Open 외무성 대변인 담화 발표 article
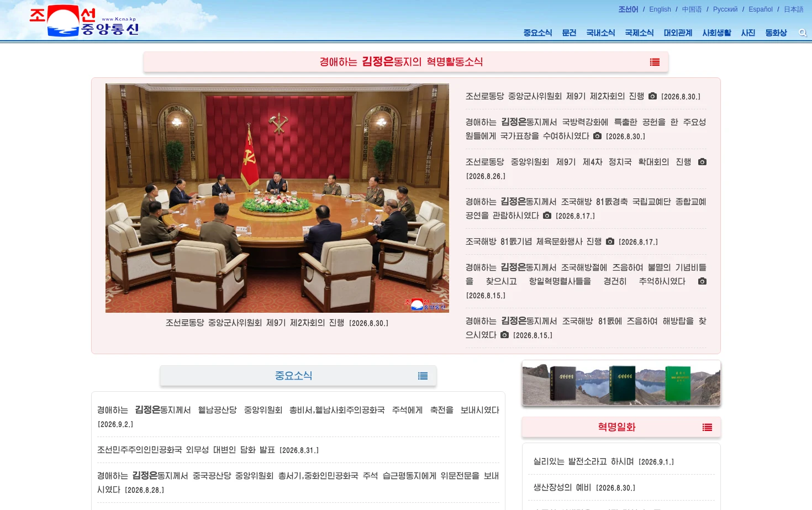 [186, 450]
